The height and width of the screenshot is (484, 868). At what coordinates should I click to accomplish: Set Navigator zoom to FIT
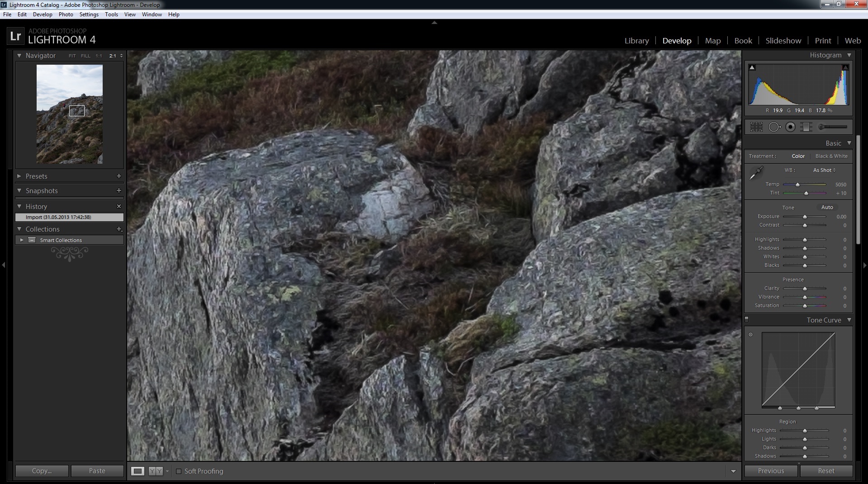click(x=72, y=56)
